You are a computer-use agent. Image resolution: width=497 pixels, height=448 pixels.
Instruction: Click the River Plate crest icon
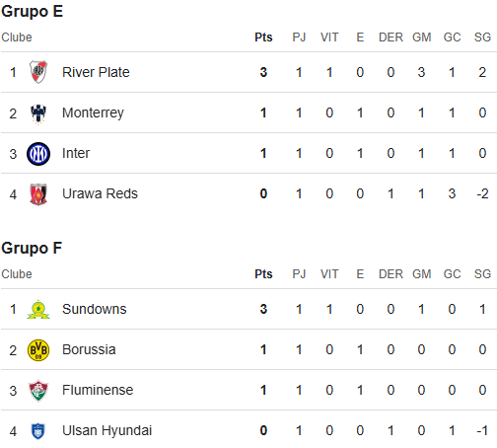tap(38, 72)
